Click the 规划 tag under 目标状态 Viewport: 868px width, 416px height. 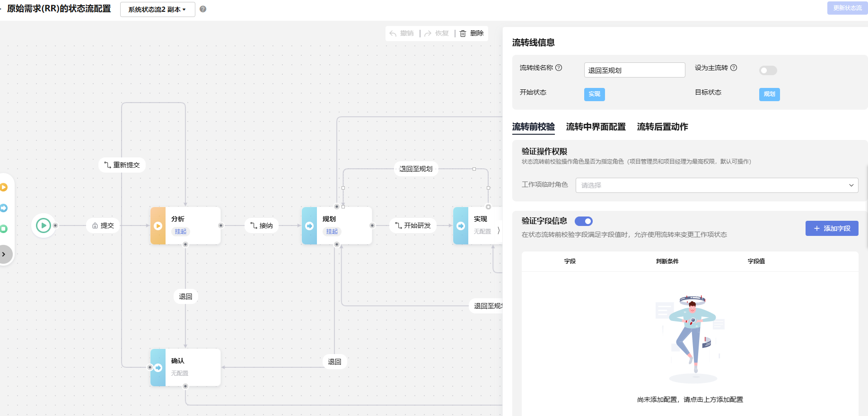[x=770, y=94]
